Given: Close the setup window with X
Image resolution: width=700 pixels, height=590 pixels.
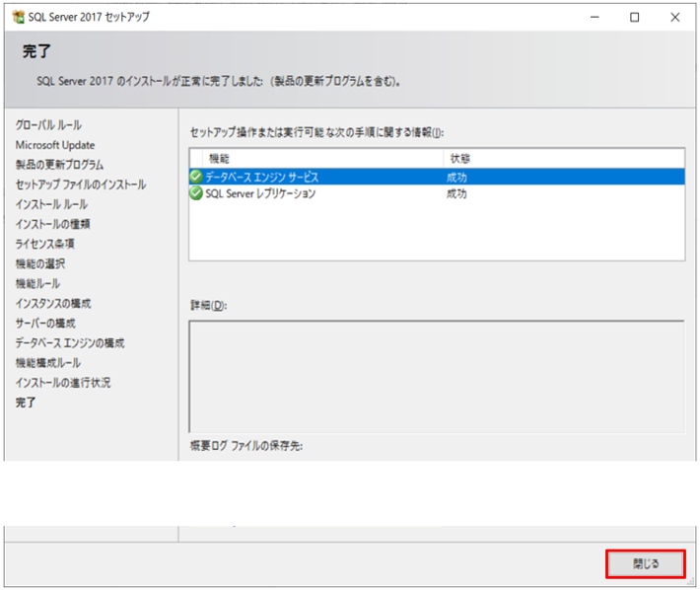Looking at the screenshot, I should pos(675,17).
